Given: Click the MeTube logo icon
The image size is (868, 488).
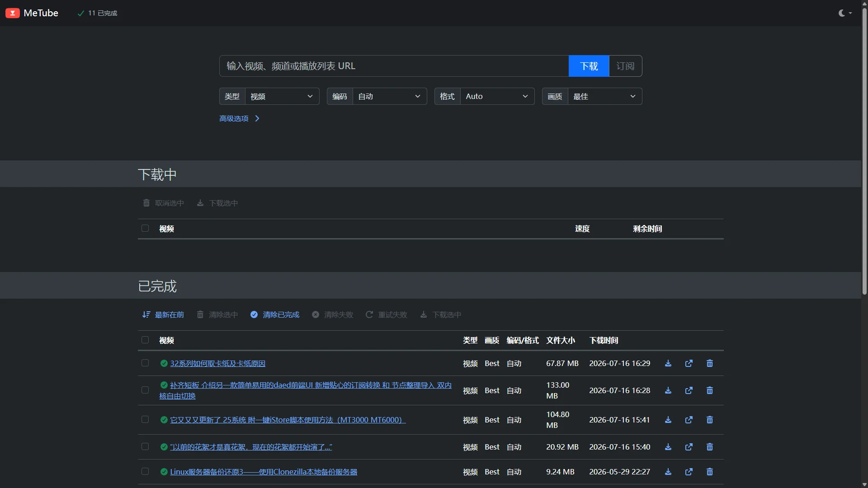Looking at the screenshot, I should pos(12,13).
